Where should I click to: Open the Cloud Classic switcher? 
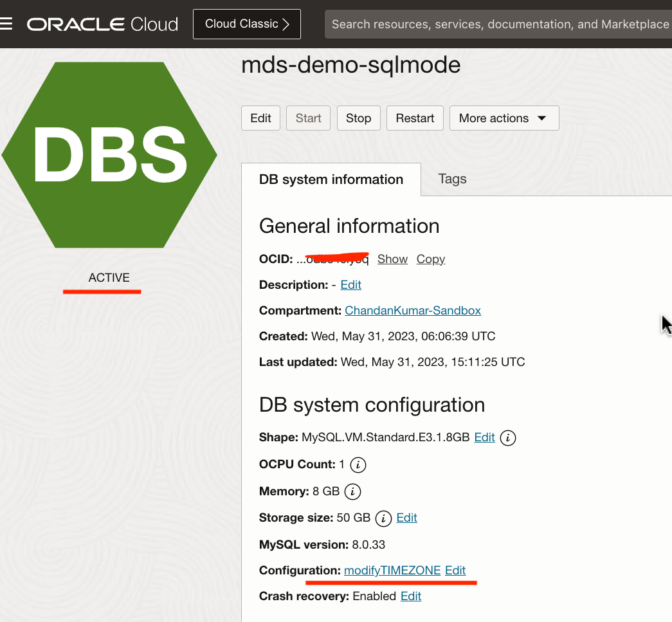(247, 24)
